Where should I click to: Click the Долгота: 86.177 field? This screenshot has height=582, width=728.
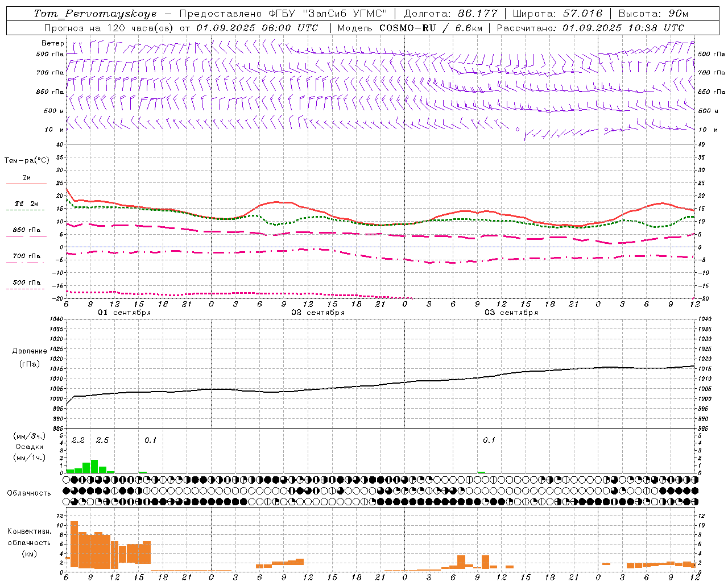pyautogui.click(x=450, y=14)
